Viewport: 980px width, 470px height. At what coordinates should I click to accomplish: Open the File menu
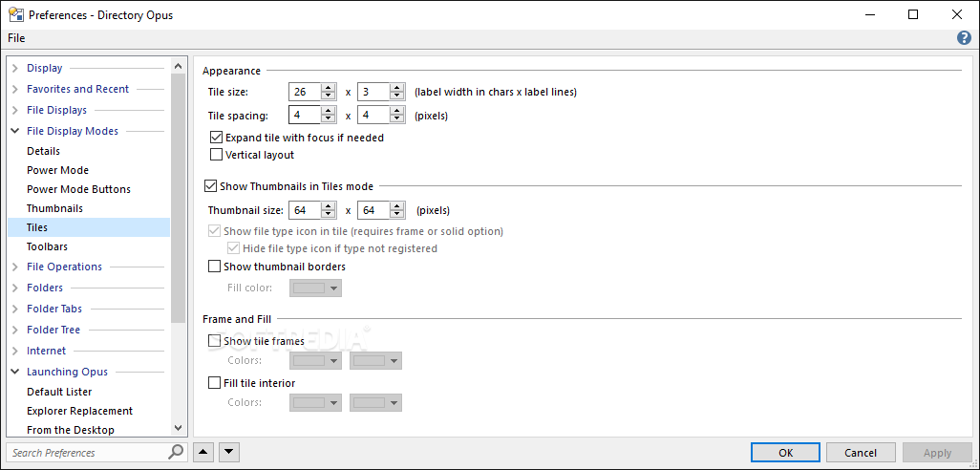pyautogui.click(x=16, y=38)
